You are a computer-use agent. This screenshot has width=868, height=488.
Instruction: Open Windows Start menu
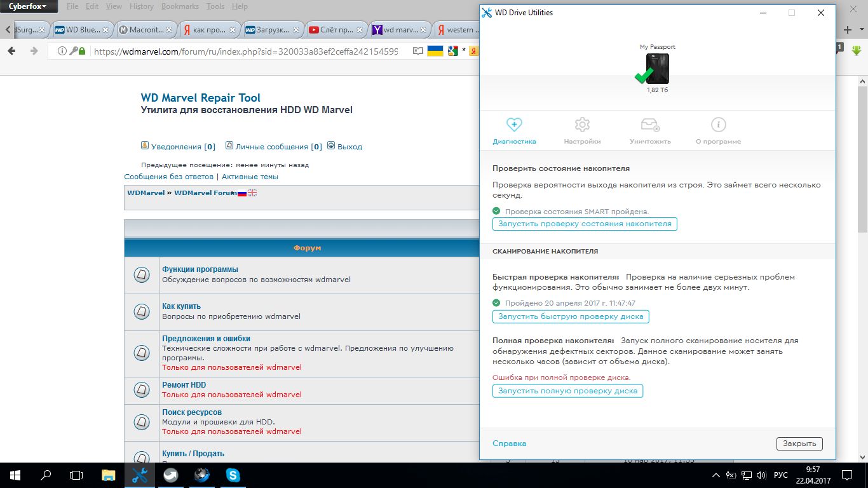[x=15, y=475]
